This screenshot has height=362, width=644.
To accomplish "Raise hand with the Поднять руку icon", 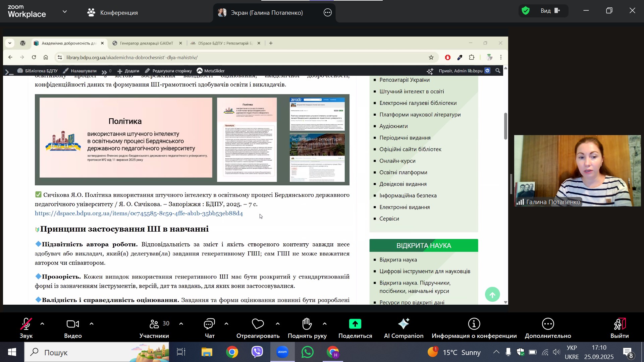I will (307, 324).
